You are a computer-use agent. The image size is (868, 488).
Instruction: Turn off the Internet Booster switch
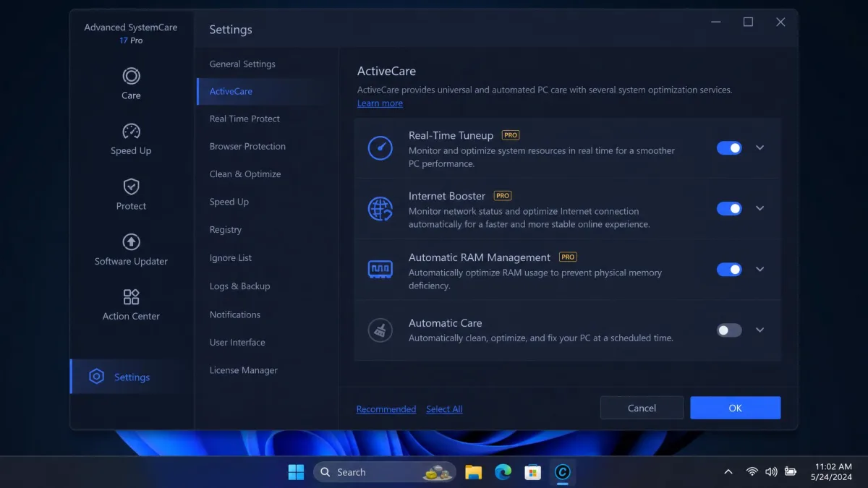[729, 208]
